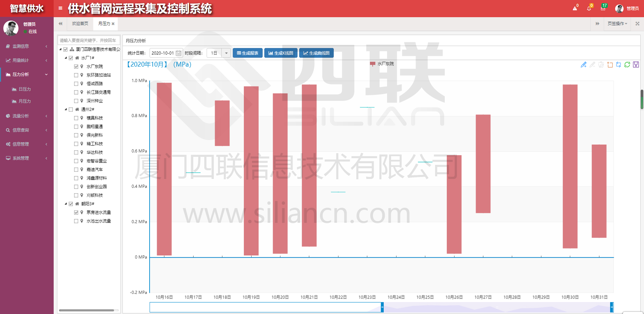Expand the 流量分析 sidebar menu
Screen dimensions: 644x314
(x=26, y=116)
